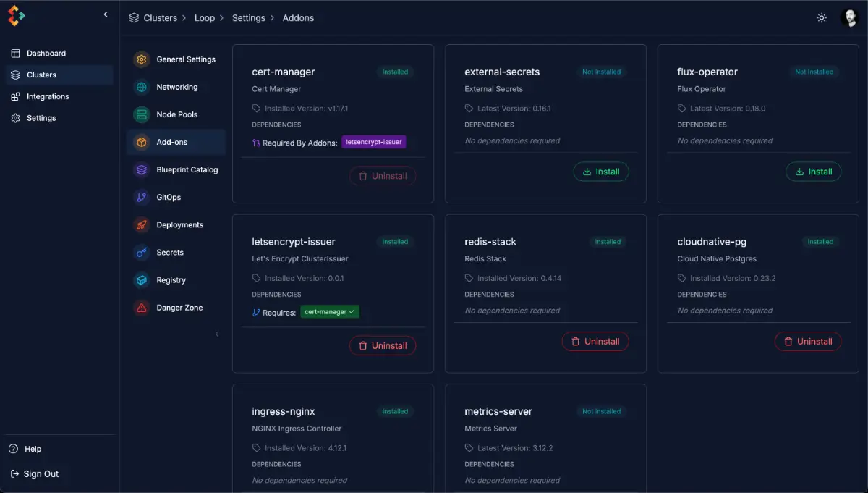This screenshot has width=868, height=493.
Task: Click the Help question mark icon
Action: point(13,449)
